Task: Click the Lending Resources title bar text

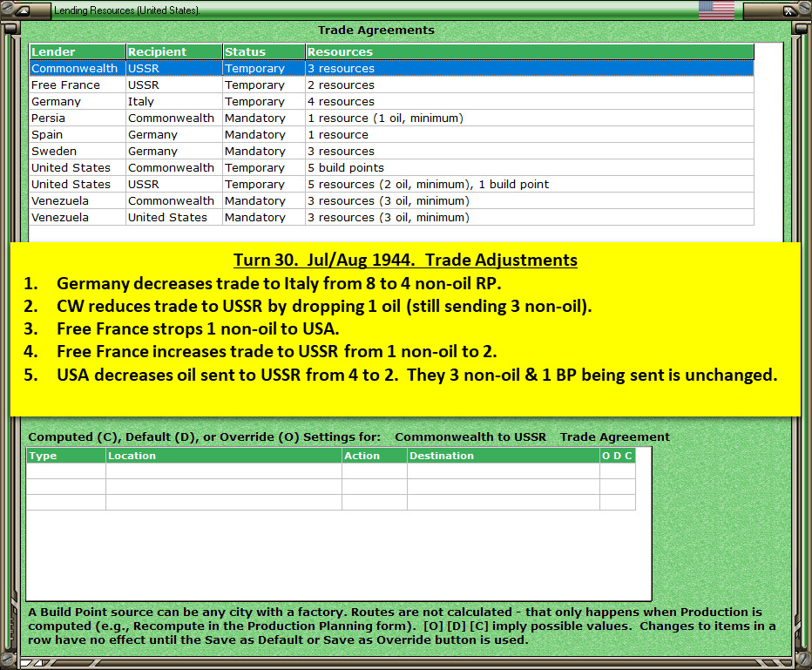Action: pos(127,10)
